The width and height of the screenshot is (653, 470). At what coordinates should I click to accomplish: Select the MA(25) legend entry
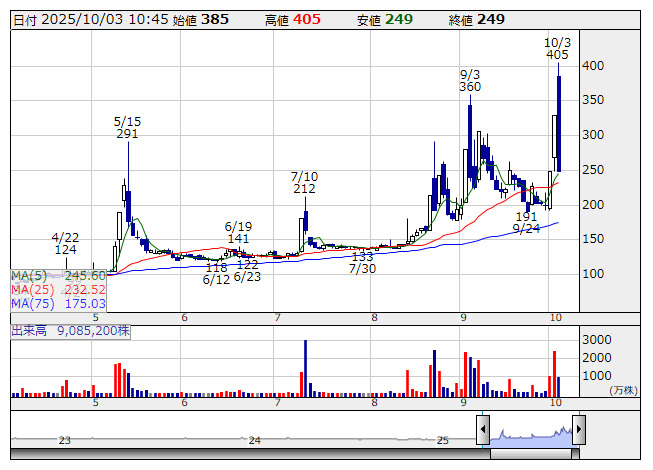coord(58,289)
